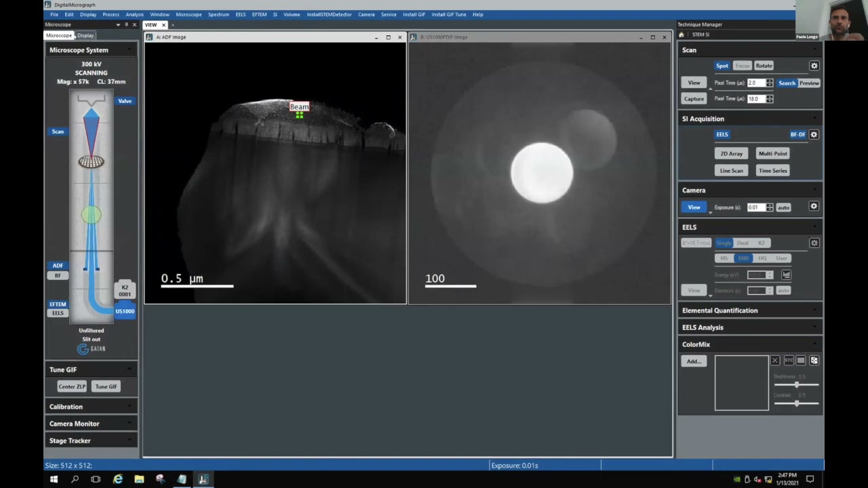The height and width of the screenshot is (488, 868).
Task: Toggle the ADF detector
Action: point(58,266)
